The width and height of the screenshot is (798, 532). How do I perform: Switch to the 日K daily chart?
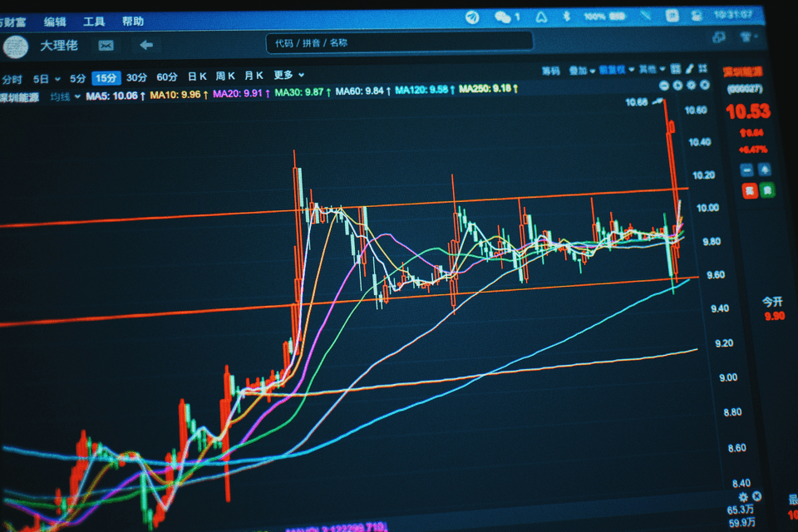(198, 76)
